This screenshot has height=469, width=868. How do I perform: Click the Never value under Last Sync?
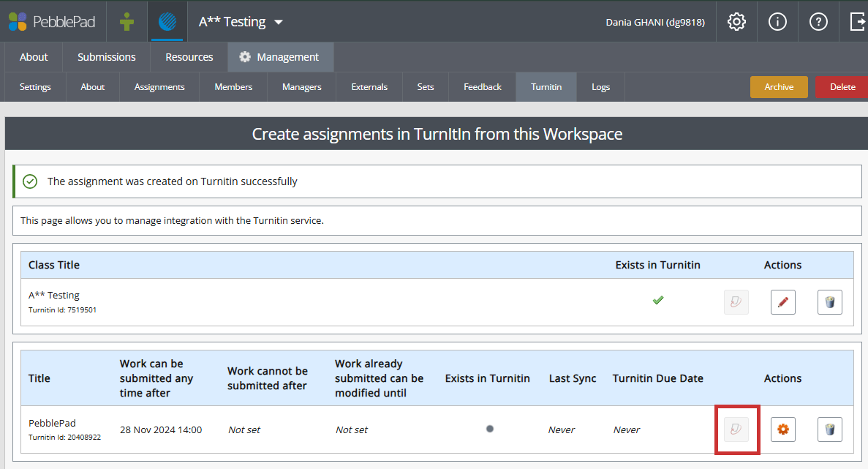pyautogui.click(x=562, y=429)
